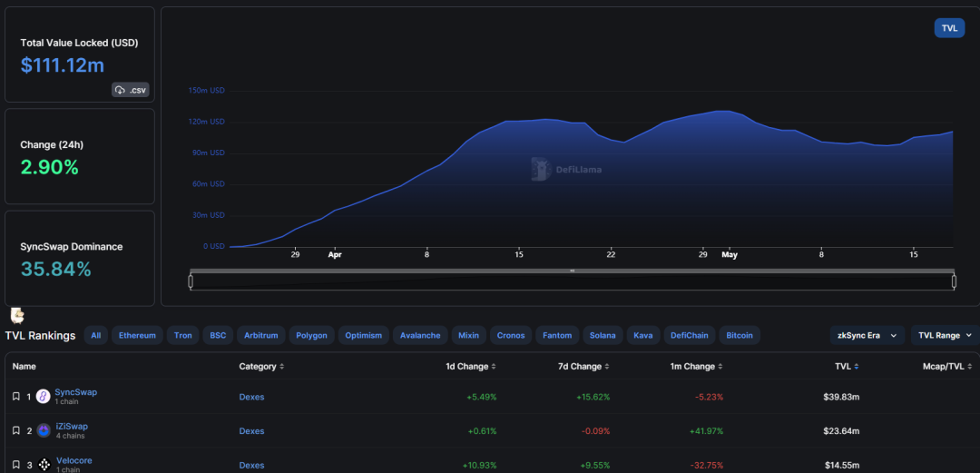Click the $111.12m total value locked
The image size is (980, 473).
point(63,65)
